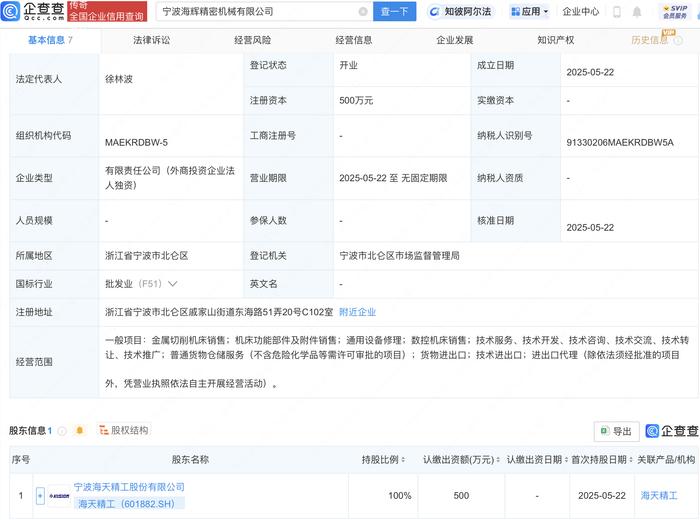
Task: Switch to the 基本信息 tab
Action: [50, 40]
